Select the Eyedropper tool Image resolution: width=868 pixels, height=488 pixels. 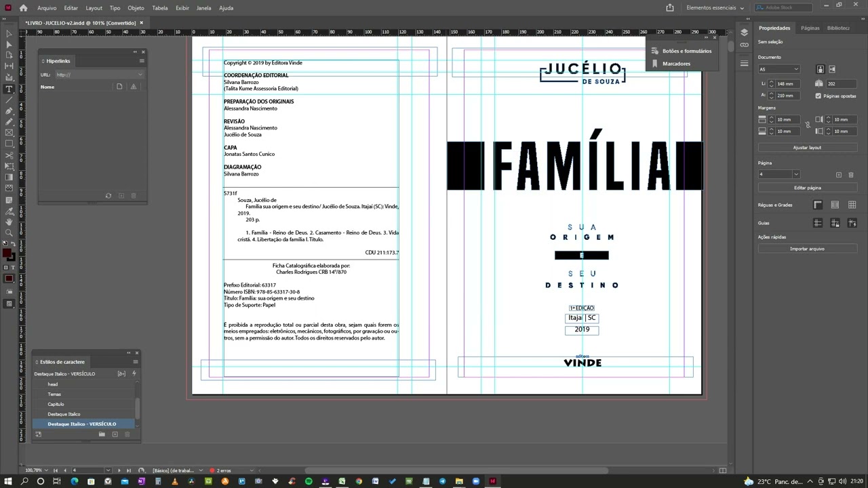point(9,211)
